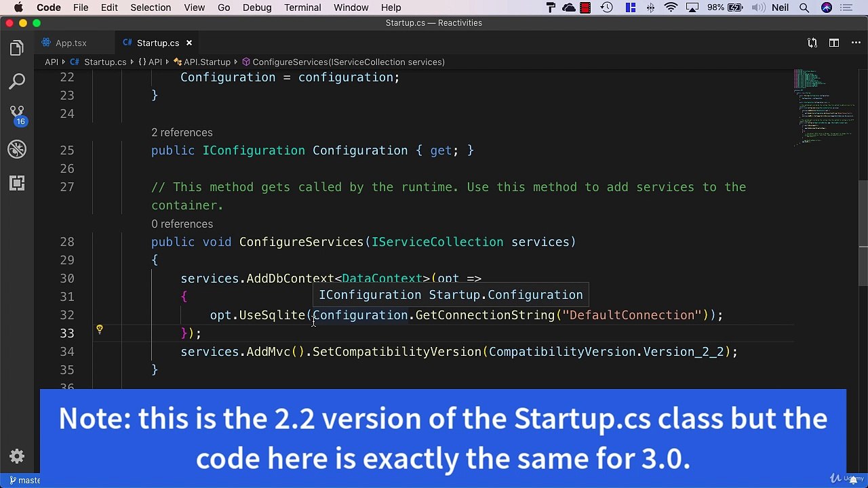Split the editor to the right

pos(834,43)
